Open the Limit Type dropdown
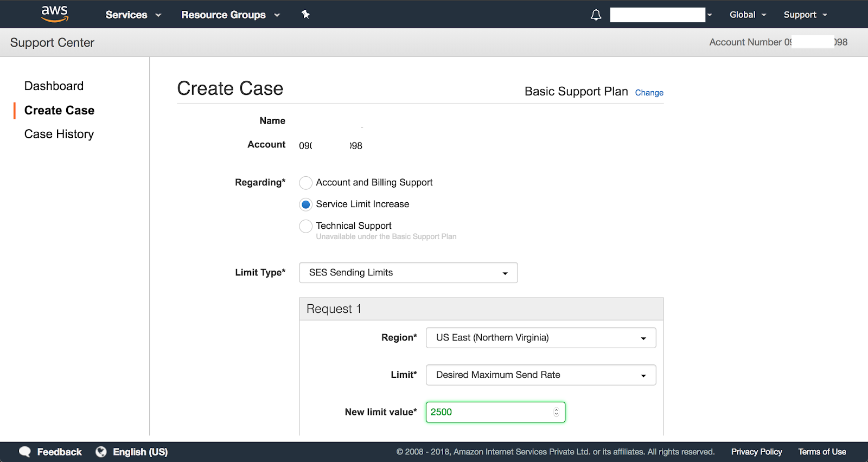Image resolution: width=868 pixels, height=462 pixels. [408, 273]
